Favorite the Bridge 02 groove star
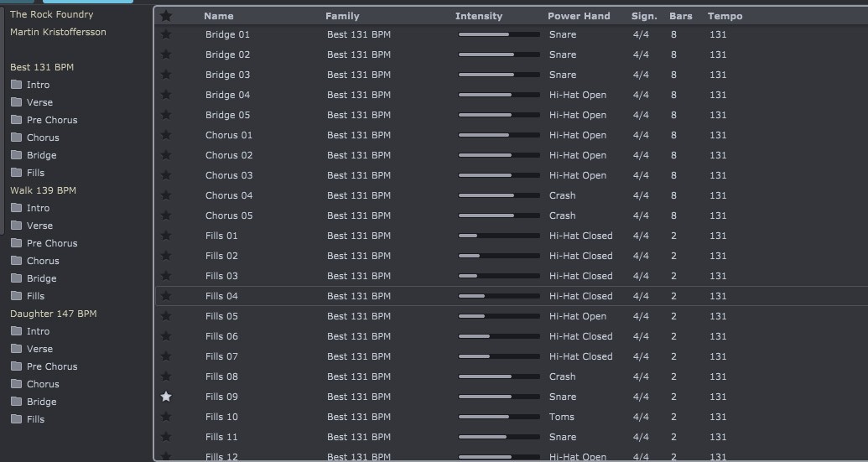Image resolution: width=868 pixels, height=462 pixels. (166, 55)
